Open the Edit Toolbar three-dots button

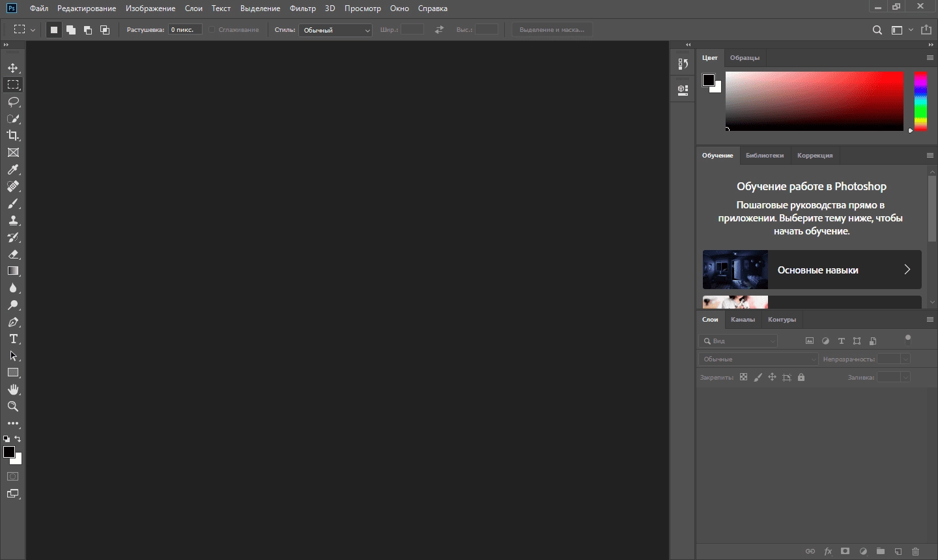click(13, 423)
